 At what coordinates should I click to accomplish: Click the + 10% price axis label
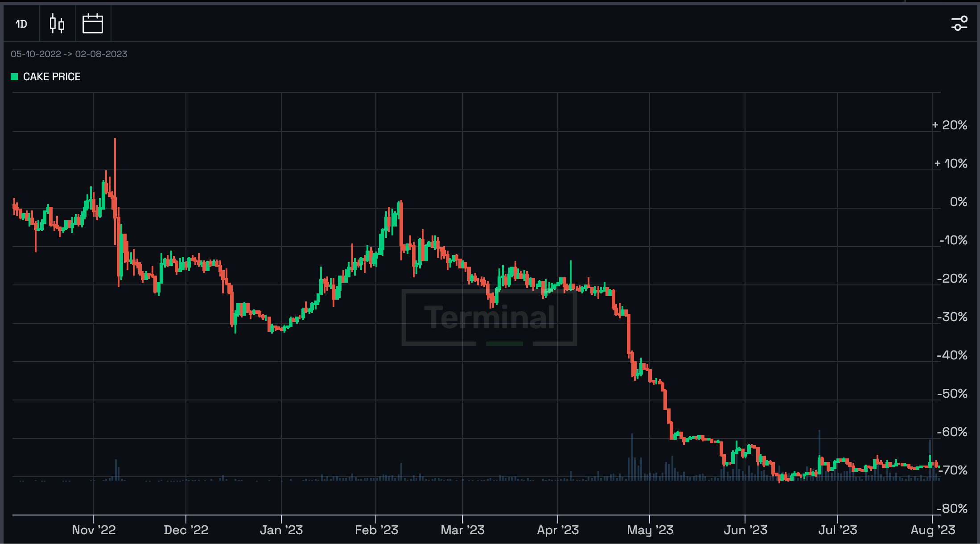[x=951, y=164]
